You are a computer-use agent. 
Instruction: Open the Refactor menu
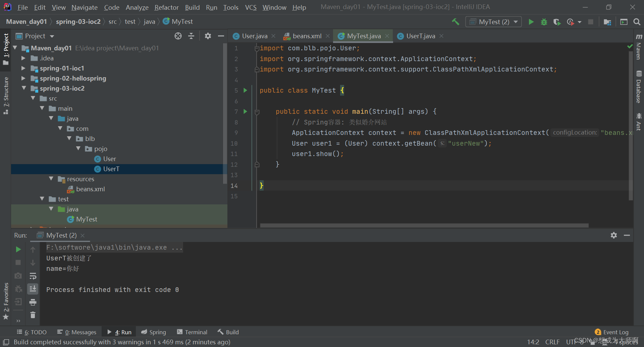166,7
